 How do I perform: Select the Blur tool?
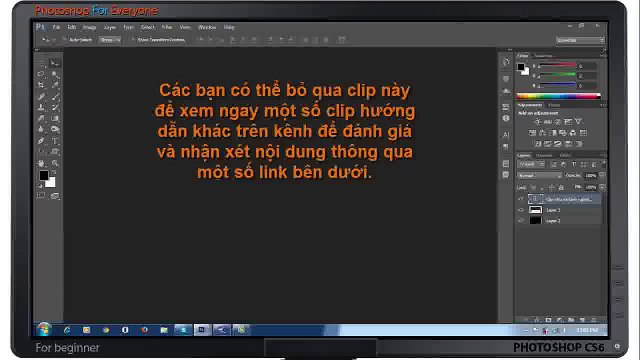pos(41,129)
